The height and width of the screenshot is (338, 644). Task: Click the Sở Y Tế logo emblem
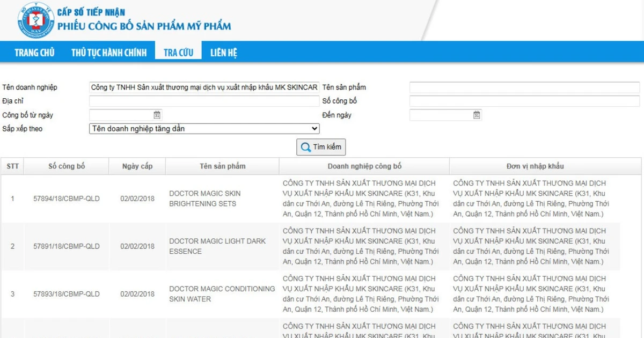click(x=34, y=20)
